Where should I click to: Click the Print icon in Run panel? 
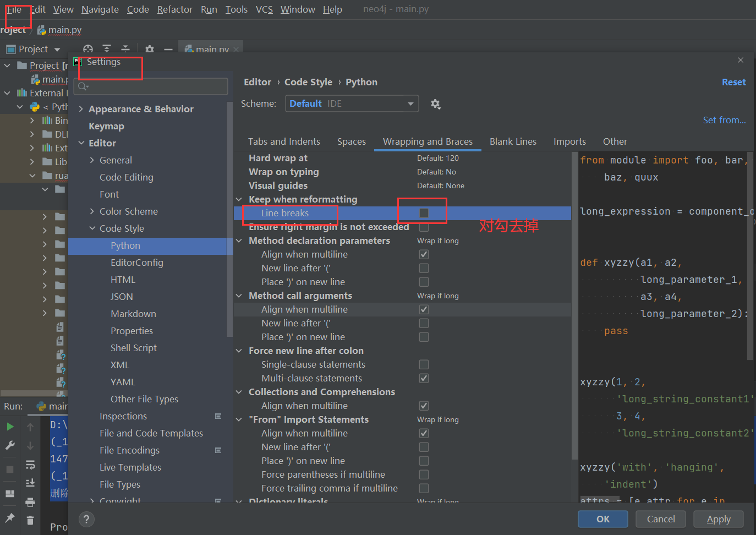30,502
